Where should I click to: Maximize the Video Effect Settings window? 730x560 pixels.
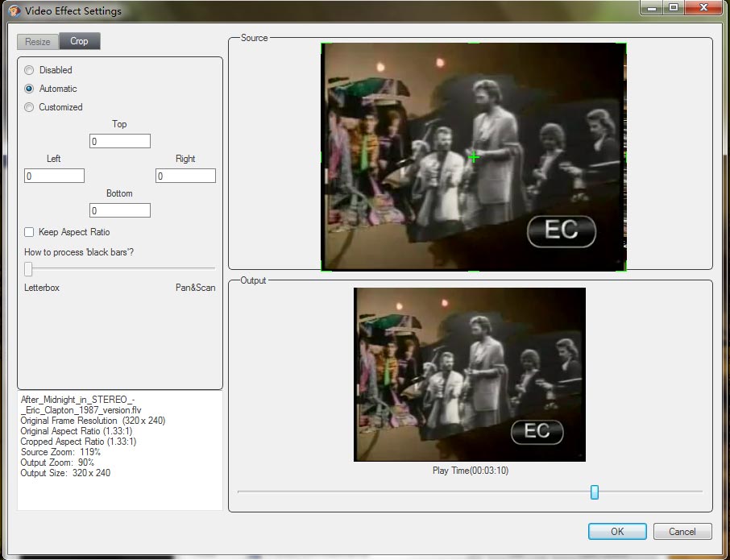(x=674, y=8)
